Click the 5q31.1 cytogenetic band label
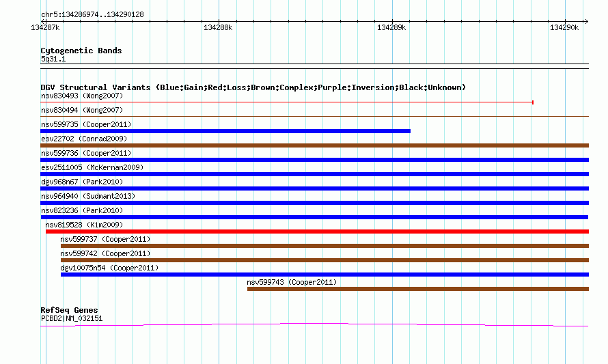Screen dimensions: 608x364 [53, 59]
